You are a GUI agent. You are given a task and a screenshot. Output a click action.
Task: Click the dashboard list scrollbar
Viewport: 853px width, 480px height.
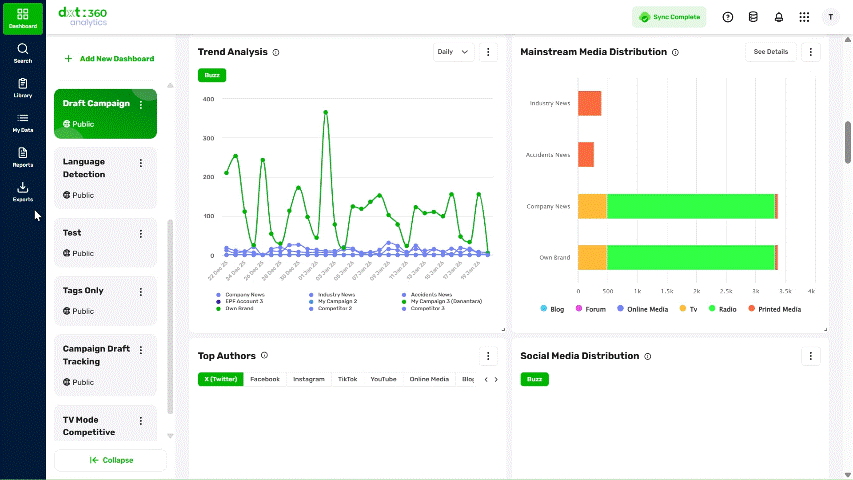point(170,317)
